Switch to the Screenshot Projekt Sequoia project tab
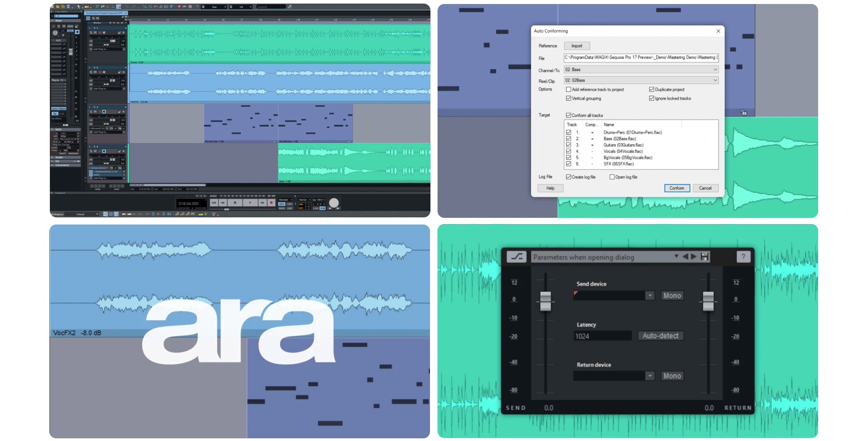Image resolution: width=868 pixels, height=441 pixels. [x=102, y=13]
